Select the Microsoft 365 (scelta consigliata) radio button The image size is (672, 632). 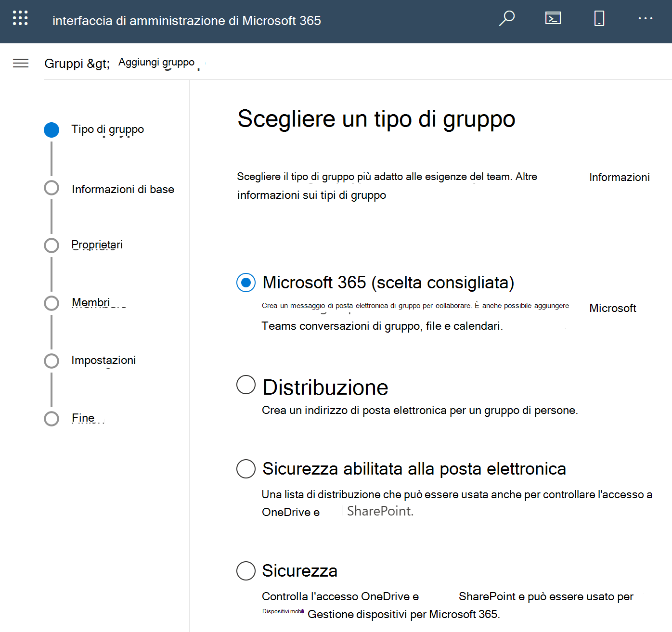click(246, 283)
